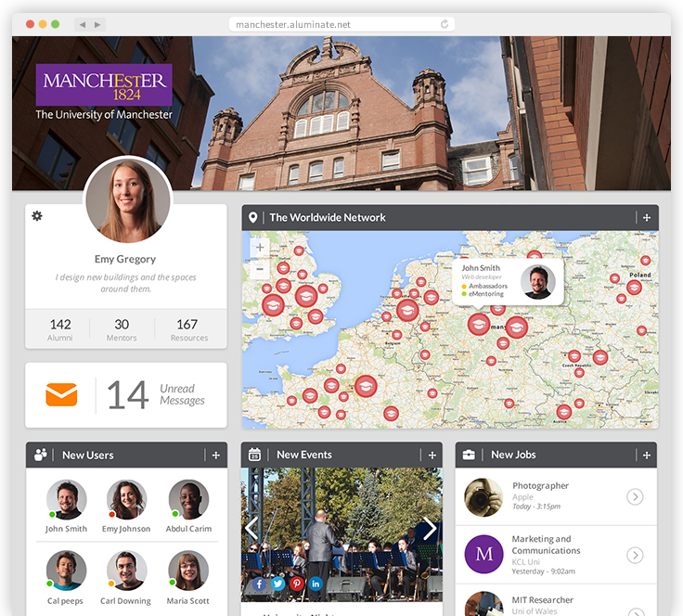Viewport: 683px width, 616px height.
Task: Click the map marker near Poland label
Action: (x=634, y=288)
